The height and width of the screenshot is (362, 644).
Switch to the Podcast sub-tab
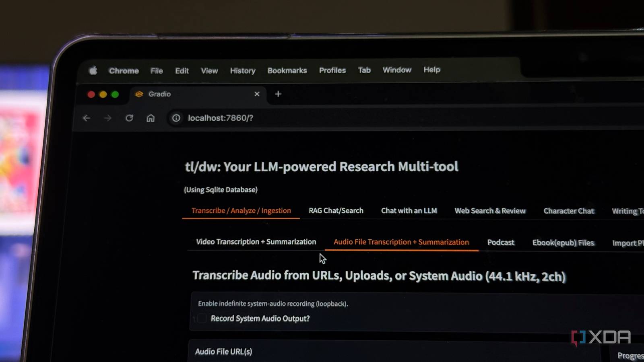500,242
